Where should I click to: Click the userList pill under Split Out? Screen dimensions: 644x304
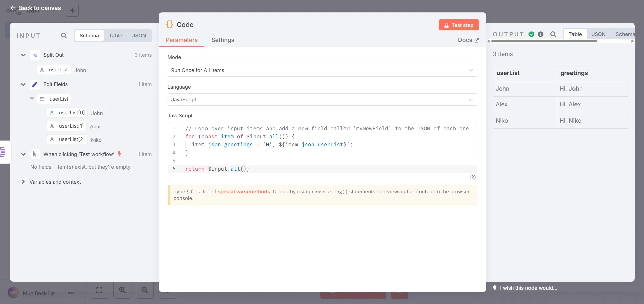pyautogui.click(x=54, y=70)
